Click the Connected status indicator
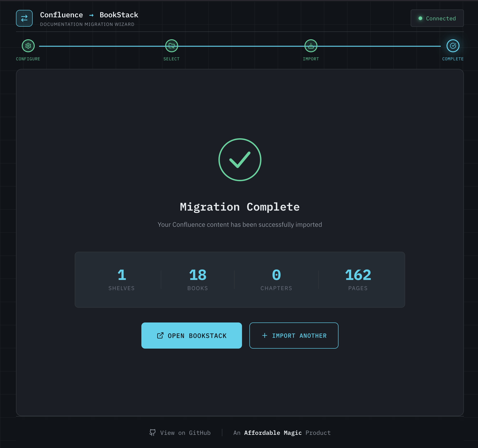Screen dimensions: 478x448 pyautogui.click(x=437, y=18)
